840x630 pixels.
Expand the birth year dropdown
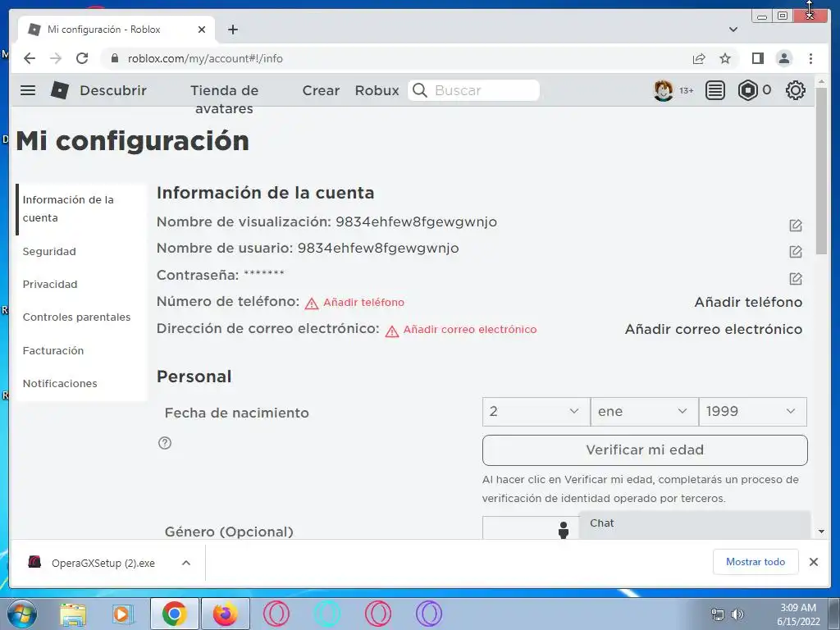point(753,412)
